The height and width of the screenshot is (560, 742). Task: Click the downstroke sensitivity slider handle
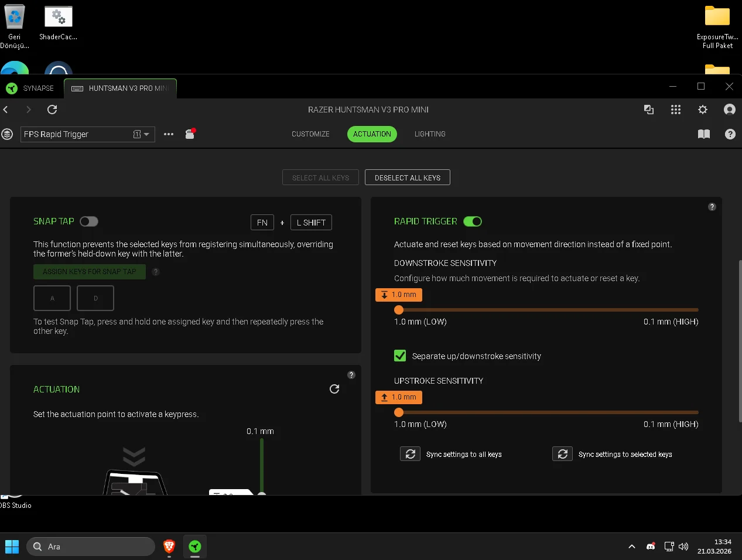[x=399, y=310]
